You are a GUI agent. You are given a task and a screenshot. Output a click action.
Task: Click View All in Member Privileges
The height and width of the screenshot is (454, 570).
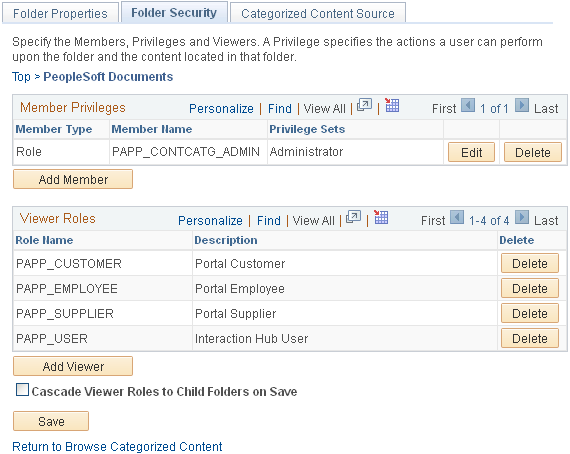coord(324,108)
